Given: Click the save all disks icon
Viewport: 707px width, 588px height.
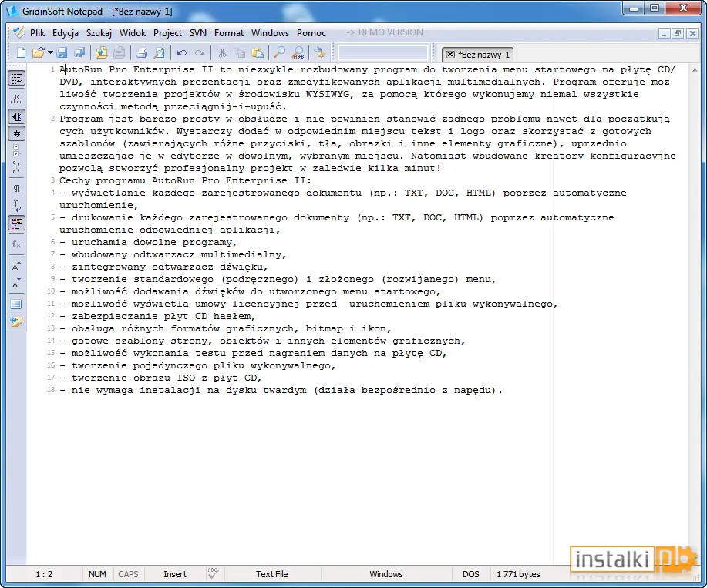Looking at the screenshot, I should [79, 52].
